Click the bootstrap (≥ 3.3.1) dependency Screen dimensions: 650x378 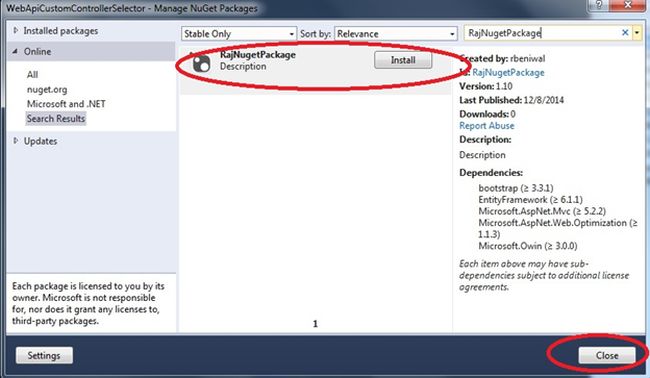pyautogui.click(x=516, y=188)
